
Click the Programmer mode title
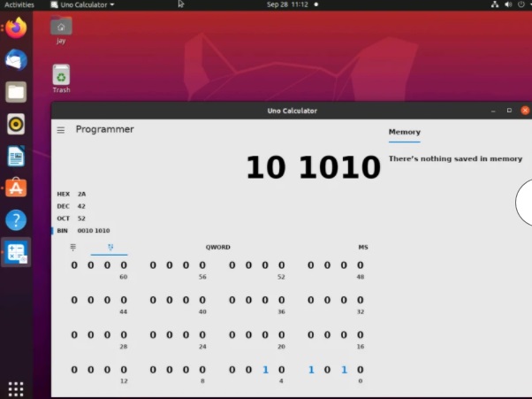click(105, 129)
